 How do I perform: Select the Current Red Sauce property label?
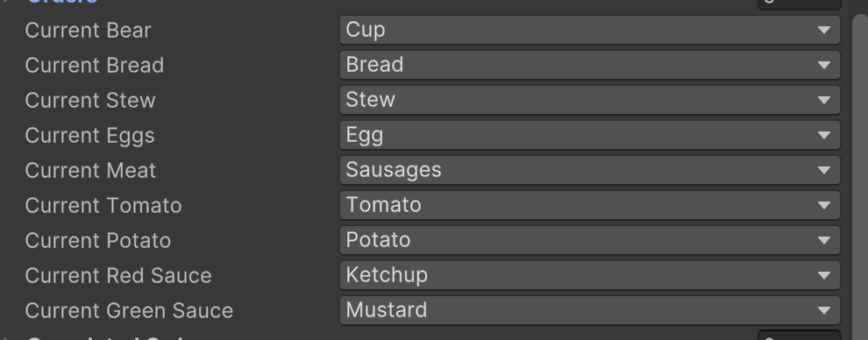click(x=118, y=275)
